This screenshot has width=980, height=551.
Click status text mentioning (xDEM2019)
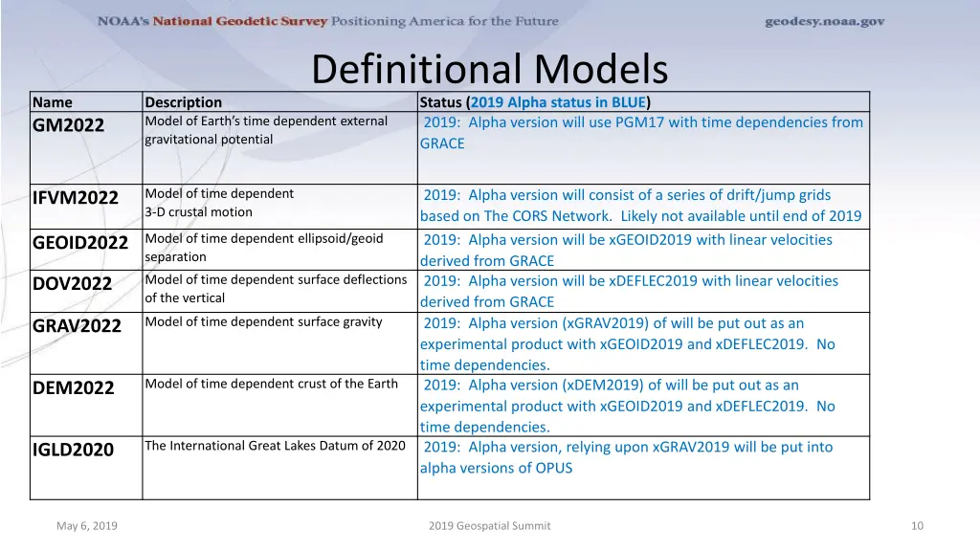[x=628, y=406]
